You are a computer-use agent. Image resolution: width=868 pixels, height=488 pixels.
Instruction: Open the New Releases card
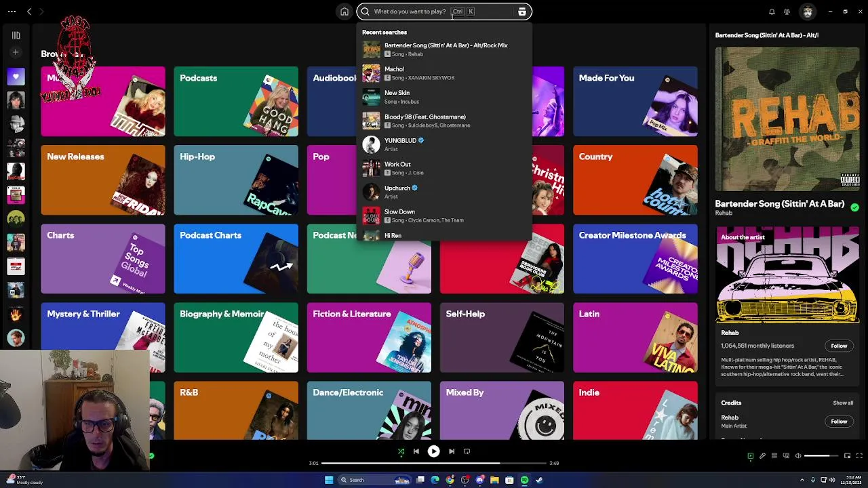point(103,180)
